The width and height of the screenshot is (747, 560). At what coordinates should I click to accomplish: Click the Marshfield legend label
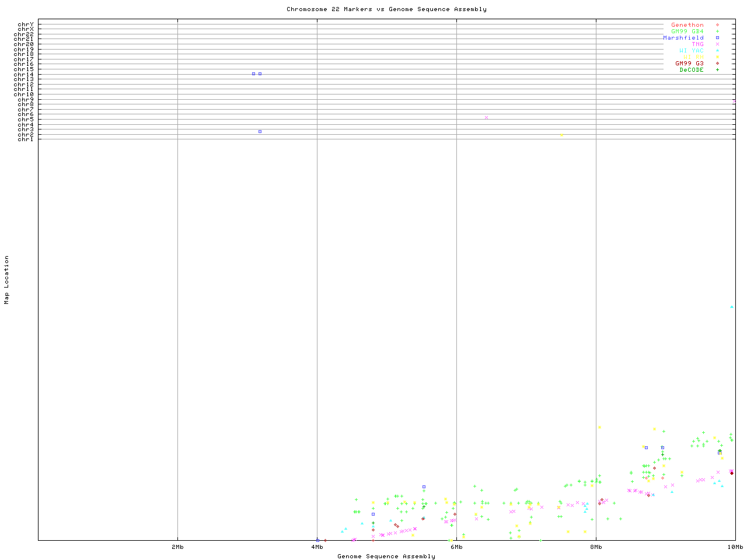(x=683, y=38)
